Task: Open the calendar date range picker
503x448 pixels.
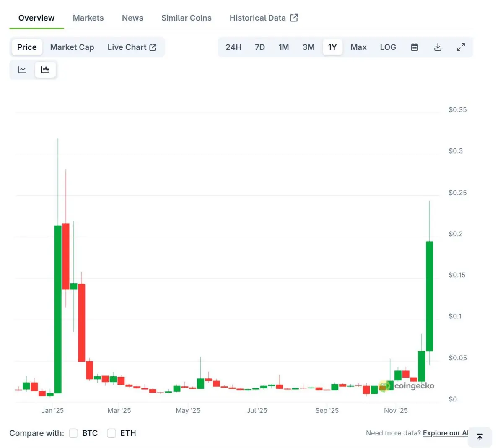Action: 414,47
